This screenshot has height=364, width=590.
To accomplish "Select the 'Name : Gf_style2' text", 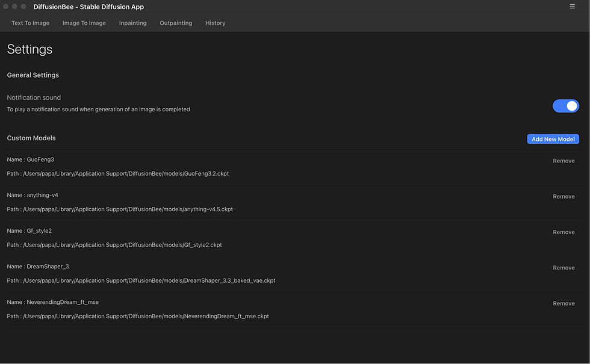I will [x=29, y=231].
